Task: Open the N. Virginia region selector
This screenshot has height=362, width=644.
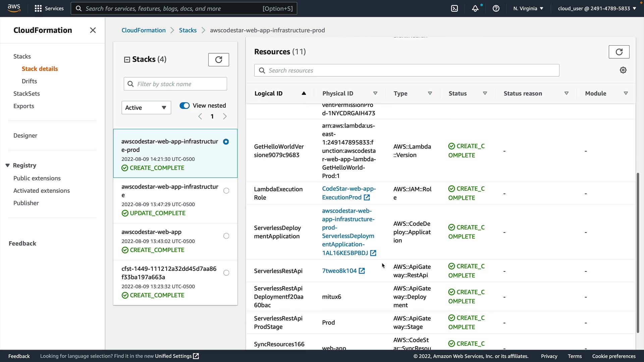Action: 528,8
